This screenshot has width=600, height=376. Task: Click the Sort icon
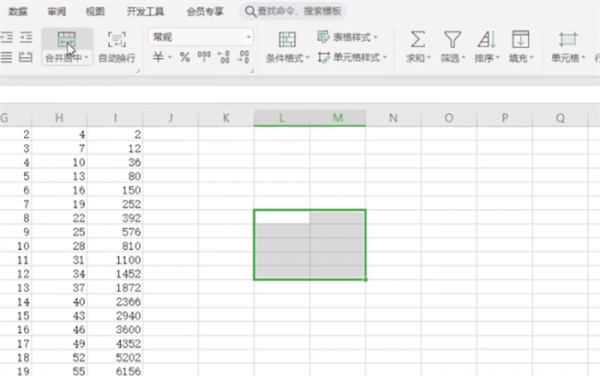[x=487, y=39]
